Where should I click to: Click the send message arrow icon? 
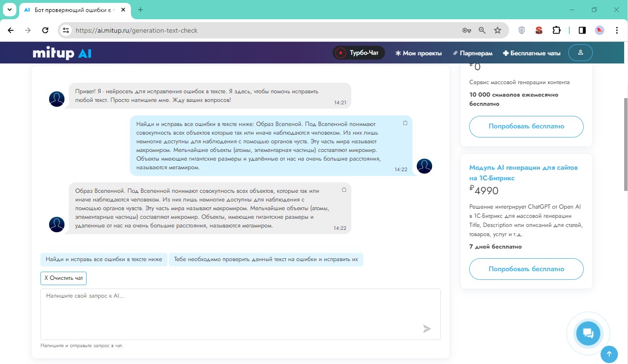point(426,329)
